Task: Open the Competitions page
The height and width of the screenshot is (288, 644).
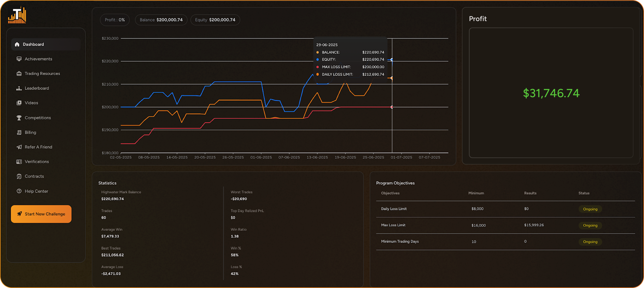Action: click(38, 118)
